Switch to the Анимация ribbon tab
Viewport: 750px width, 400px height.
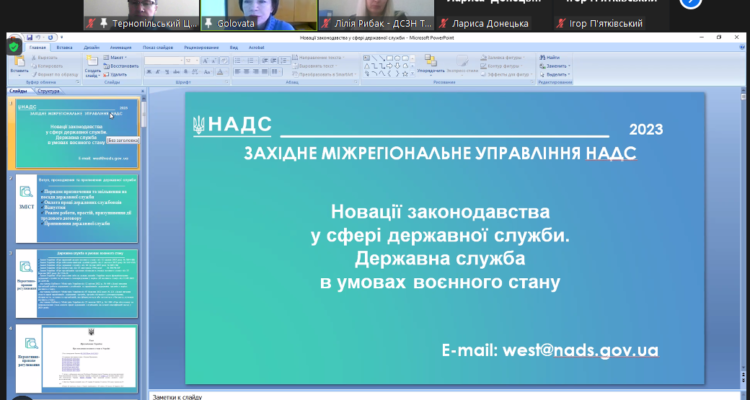click(x=121, y=48)
